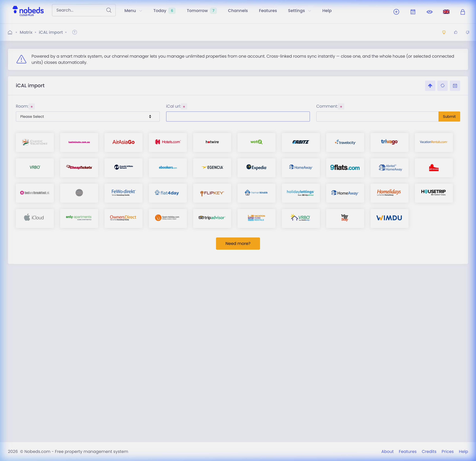Open the Today tab
Viewport: 476px width, 461px height.
164,11
